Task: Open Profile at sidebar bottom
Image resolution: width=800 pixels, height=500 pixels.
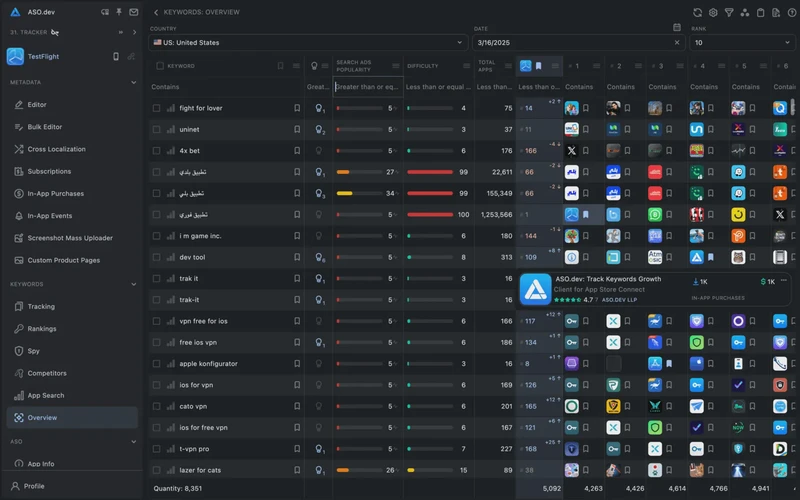Action: [x=34, y=486]
